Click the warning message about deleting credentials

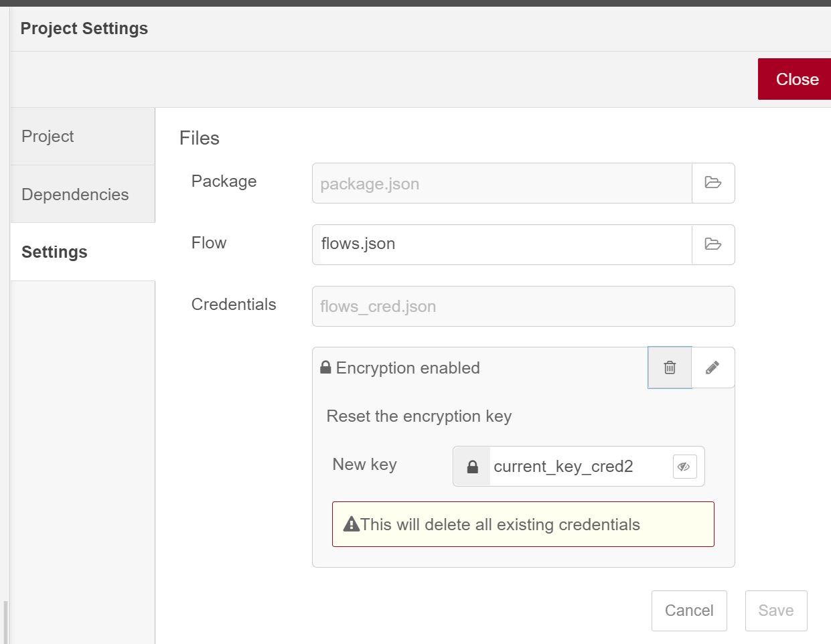[x=522, y=524]
